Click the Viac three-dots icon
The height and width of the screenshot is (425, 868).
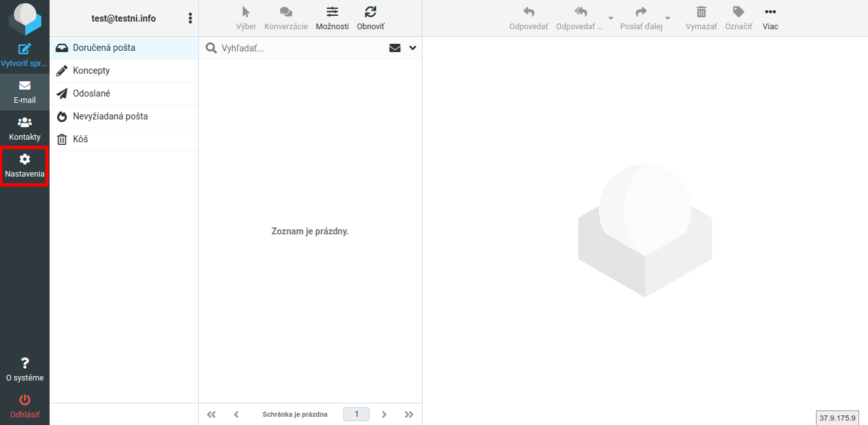coord(770,12)
